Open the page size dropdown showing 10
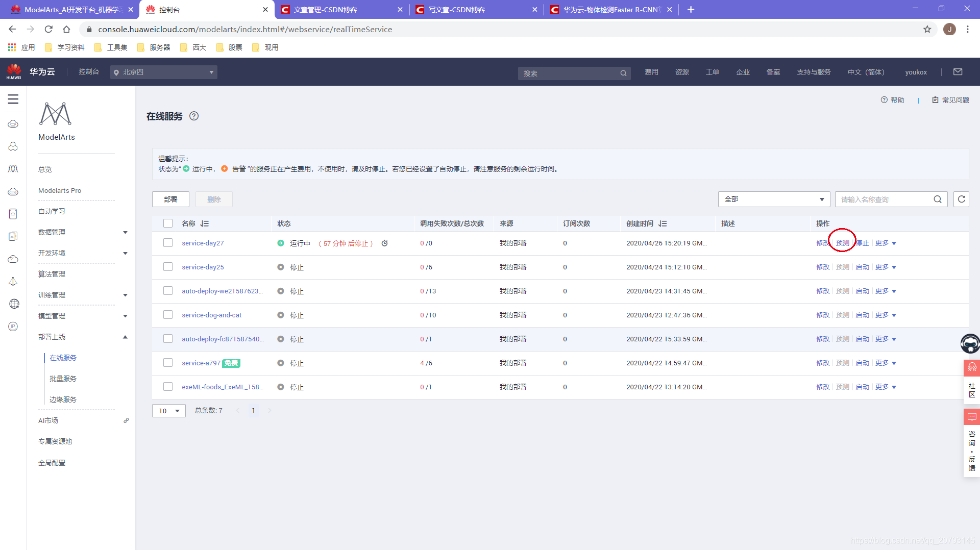Screen dimensions: 980x550 [169, 411]
